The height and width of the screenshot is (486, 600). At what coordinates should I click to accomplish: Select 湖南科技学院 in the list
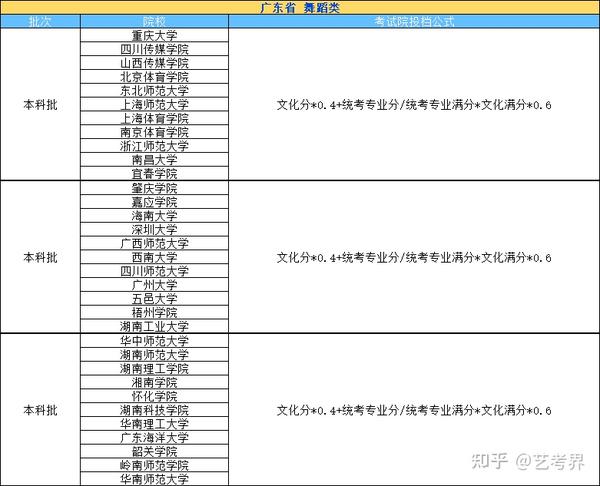pos(154,410)
